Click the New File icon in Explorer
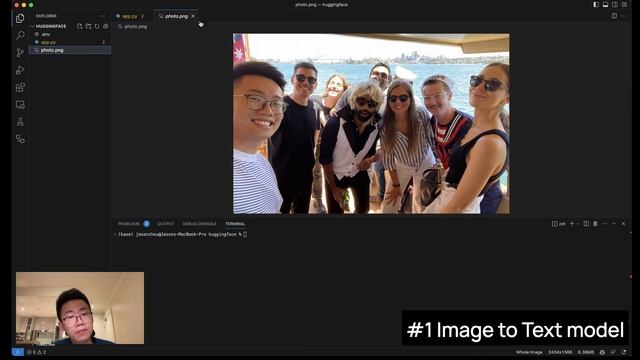The width and height of the screenshot is (640, 360). coord(80,26)
